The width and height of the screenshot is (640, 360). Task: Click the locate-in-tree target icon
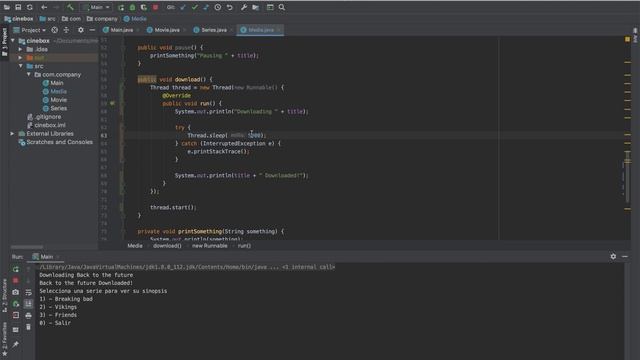tap(54, 30)
